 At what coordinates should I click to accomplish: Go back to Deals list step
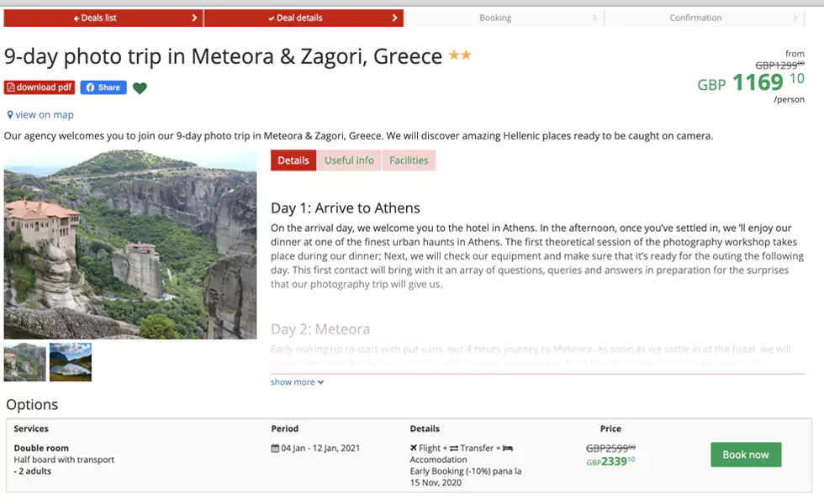click(103, 18)
